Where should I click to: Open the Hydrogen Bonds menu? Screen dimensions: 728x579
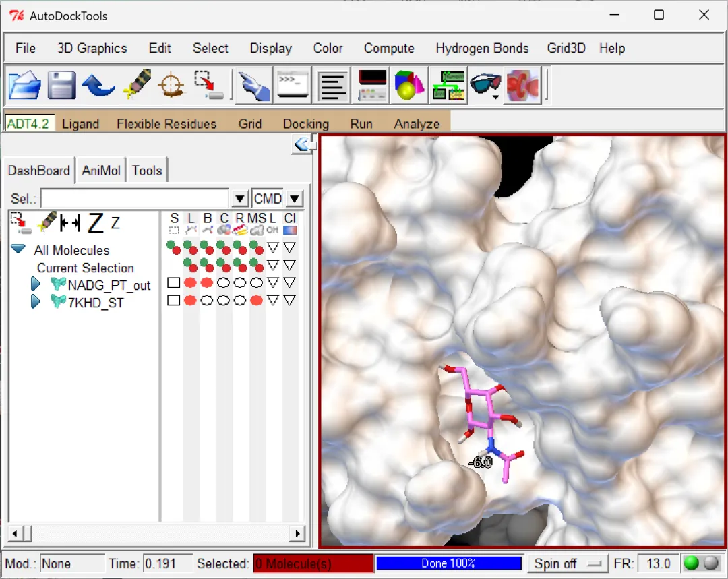482,48
